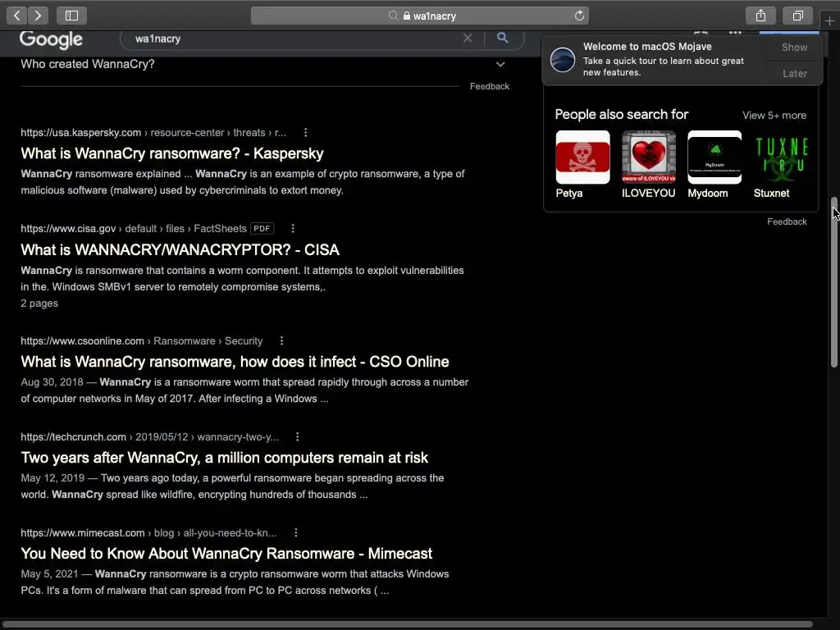Image resolution: width=840 pixels, height=630 pixels.
Task: Click the PDF badge on CISA result
Action: (x=262, y=228)
